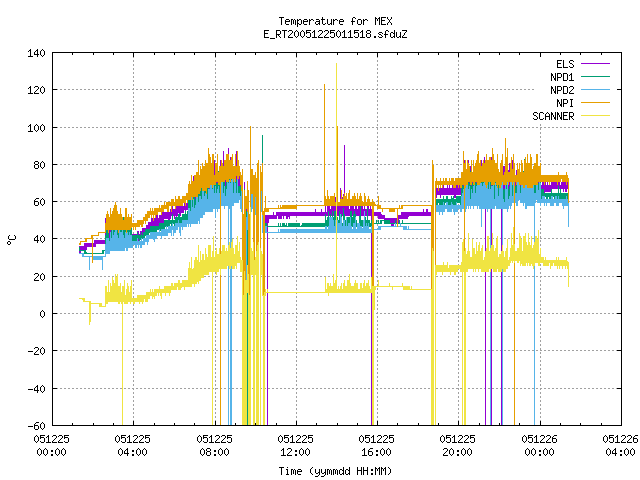Click the y-axis value -60
This screenshot has height=480, width=640.
click(36, 426)
